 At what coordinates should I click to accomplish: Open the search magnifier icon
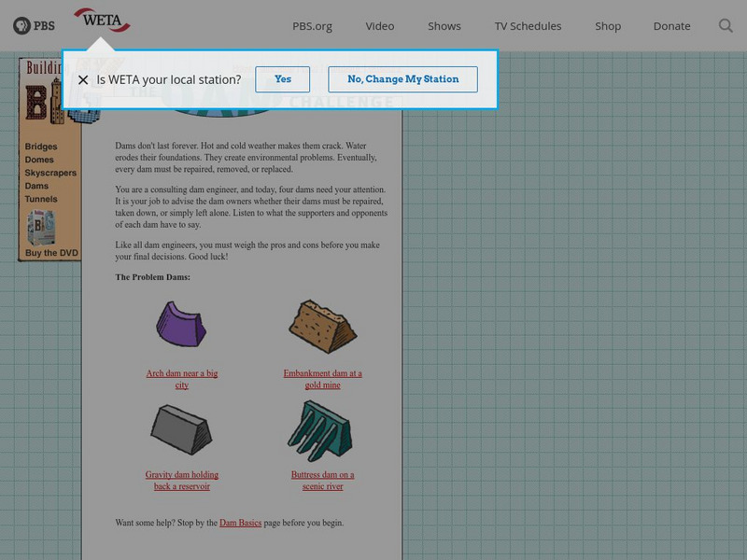point(726,26)
